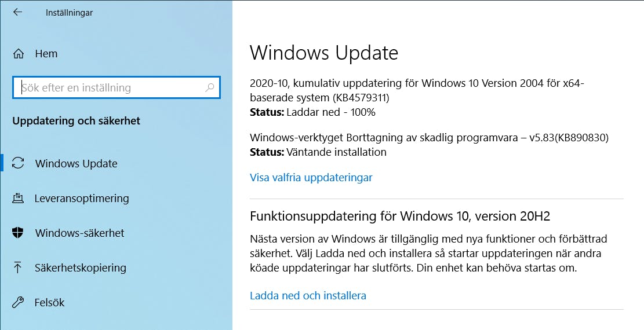Focus the Sök efter en inställning field
The height and width of the screenshot is (330, 644).
tap(117, 87)
